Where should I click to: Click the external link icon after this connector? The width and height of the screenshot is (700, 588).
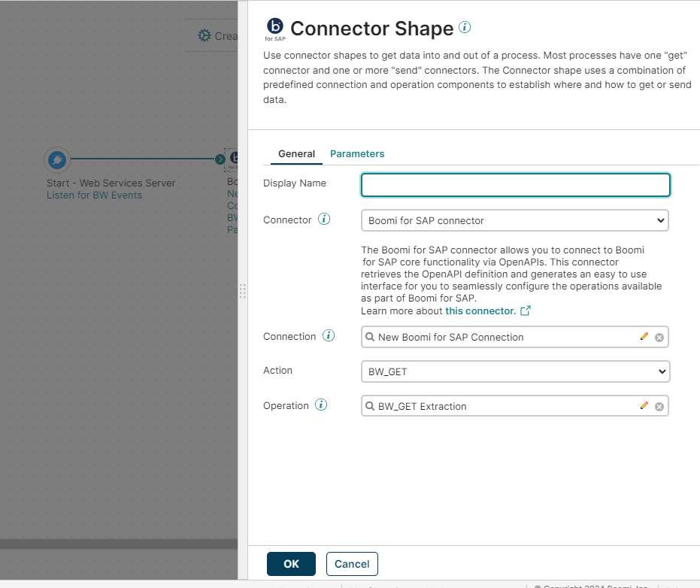coord(525,311)
